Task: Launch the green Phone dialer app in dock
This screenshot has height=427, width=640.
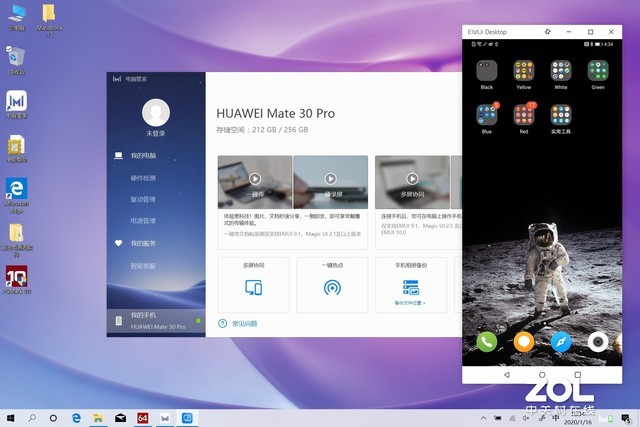Action: point(487,342)
